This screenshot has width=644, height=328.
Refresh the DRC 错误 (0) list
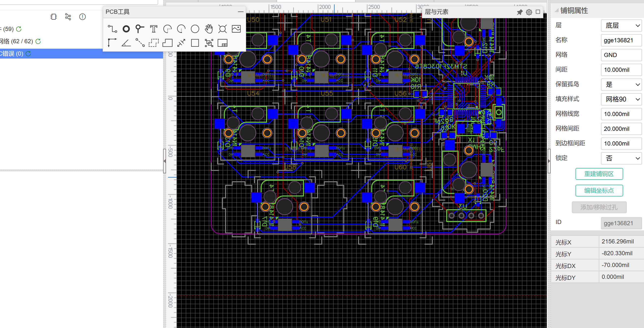(x=28, y=54)
